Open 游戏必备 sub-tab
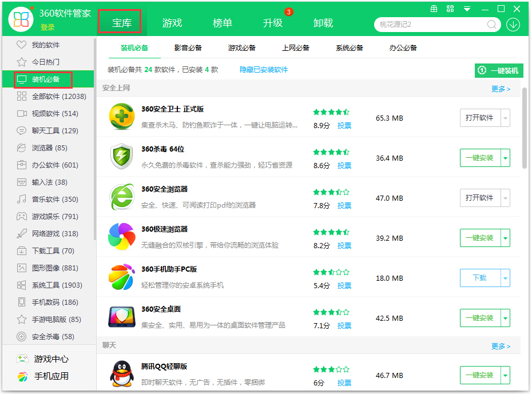The width and height of the screenshot is (532, 394). [241, 48]
